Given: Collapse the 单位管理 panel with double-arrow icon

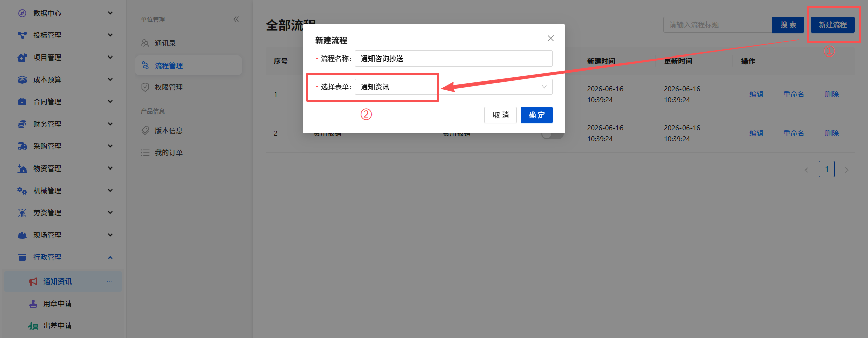Looking at the screenshot, I should coord(236,19).
